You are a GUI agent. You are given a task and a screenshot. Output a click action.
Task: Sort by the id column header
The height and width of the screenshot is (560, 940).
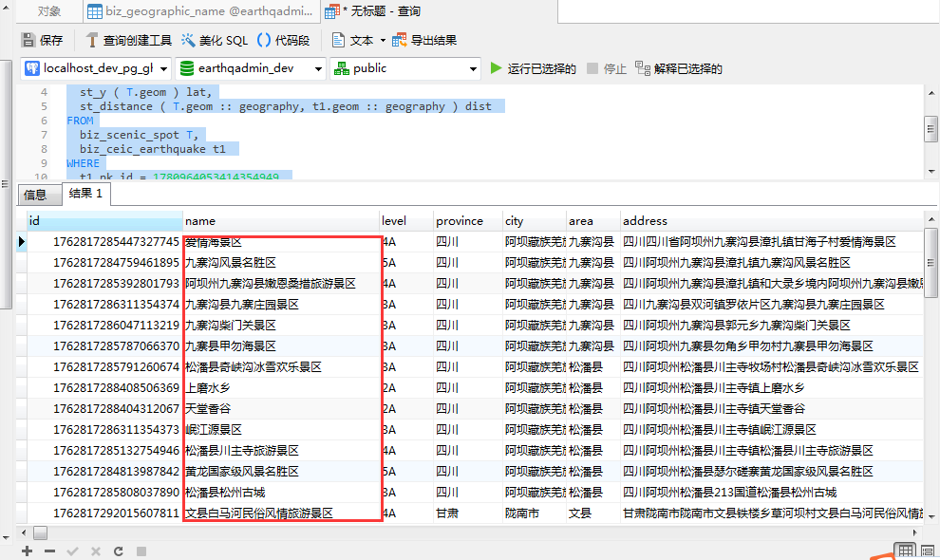[x=104, y=220]
